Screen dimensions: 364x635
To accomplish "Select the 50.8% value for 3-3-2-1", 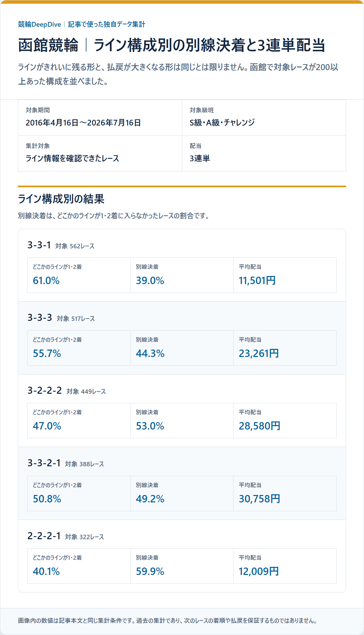I will 47,499.
